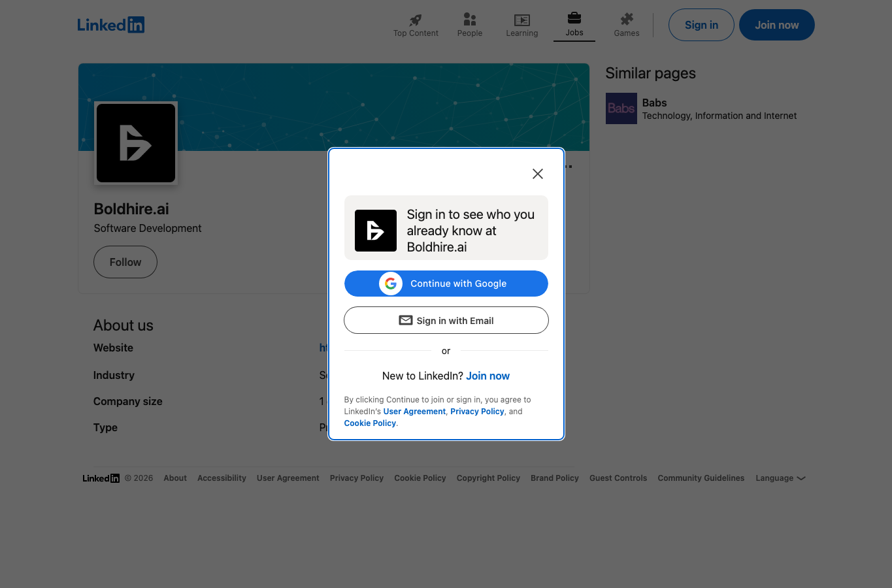Click the LinkedIn logo in header

pyautogui.click(x=111, y=25)
